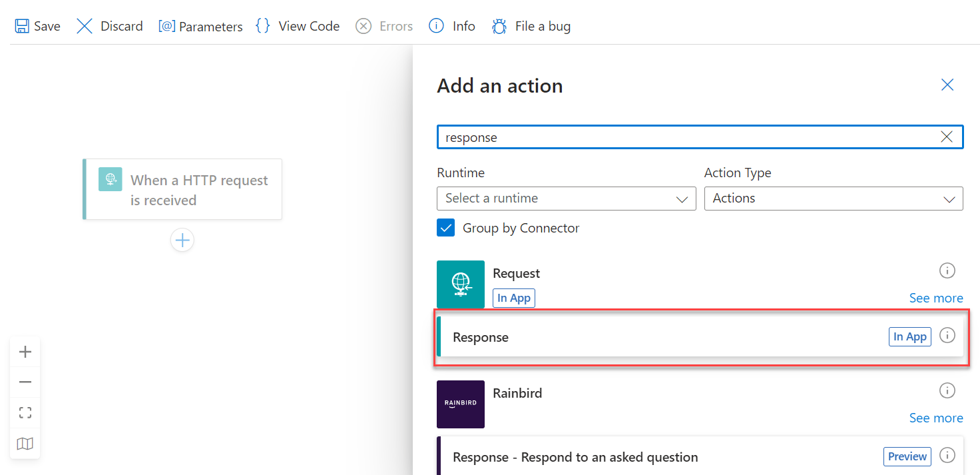Image resolution: width=980 pixels, height=475 pixels.
Task: Zoom out of the designer canvas
Action: [25, 382]
